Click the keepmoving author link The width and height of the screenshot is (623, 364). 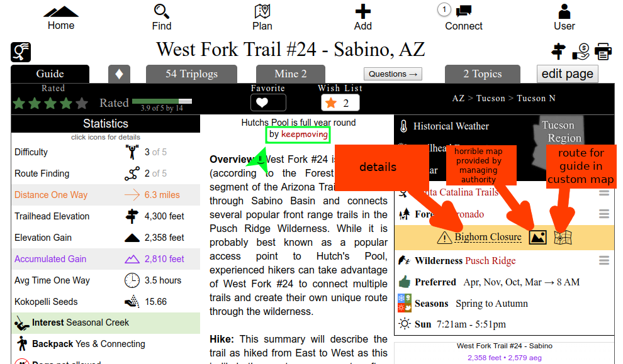click(304, 134)
